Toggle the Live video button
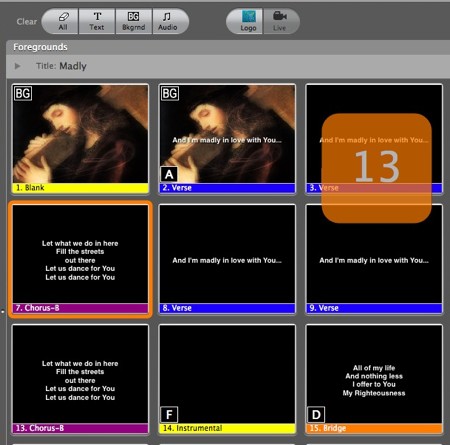The image size is (450, 445). click(x=281, y=21)
